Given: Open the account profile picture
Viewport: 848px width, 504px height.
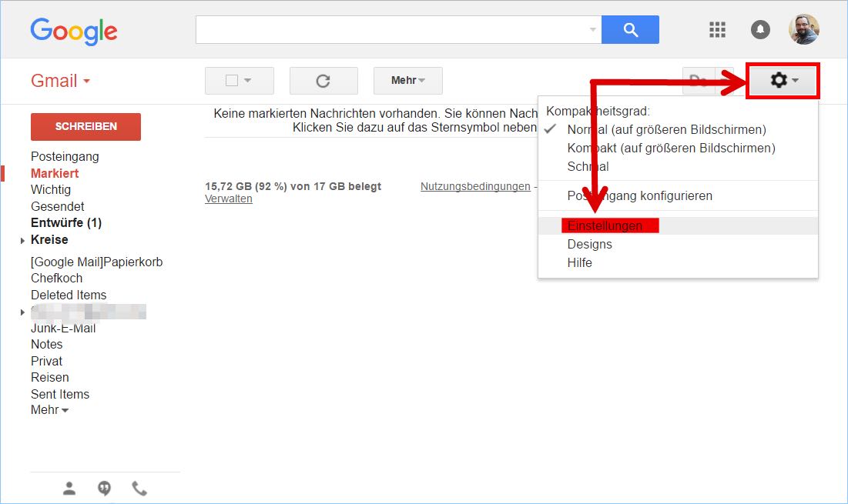Looking at the screenshot, I should click(803, 29).
